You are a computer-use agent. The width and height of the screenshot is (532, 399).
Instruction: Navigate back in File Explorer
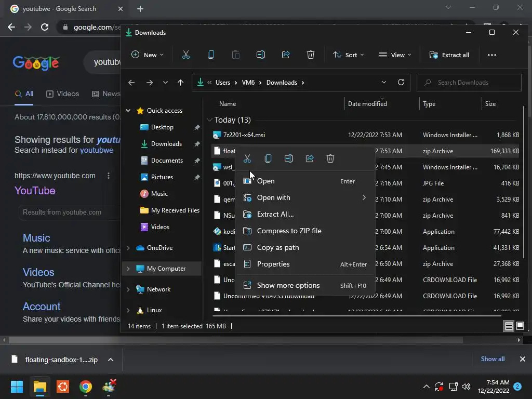(x=131, y=83)
